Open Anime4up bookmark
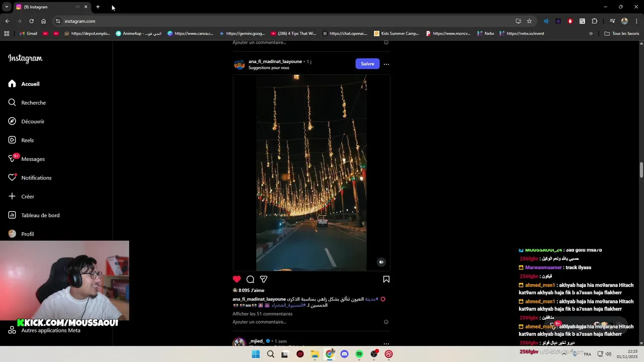Viewport: 644px width, 362px height. 138,34
